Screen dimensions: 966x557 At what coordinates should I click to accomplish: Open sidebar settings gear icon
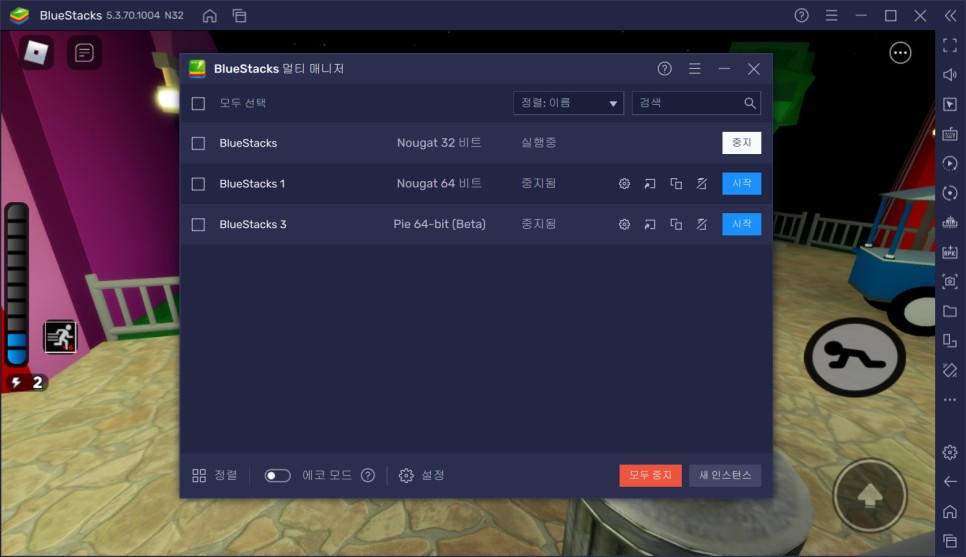(x=950, y=452)
